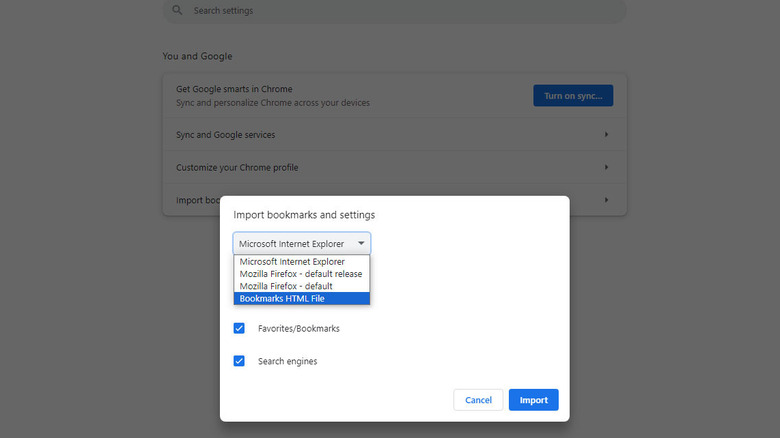The width and height of the screenshot is (780, 438).
Task: Click the Favorites/Bookmarks label text
Action: tap(298, 328)
